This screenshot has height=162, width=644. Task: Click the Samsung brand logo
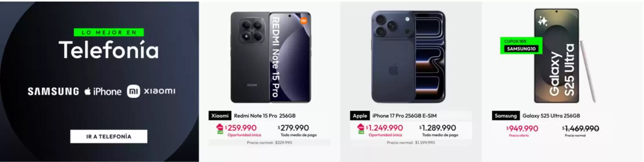coord(53,91)
